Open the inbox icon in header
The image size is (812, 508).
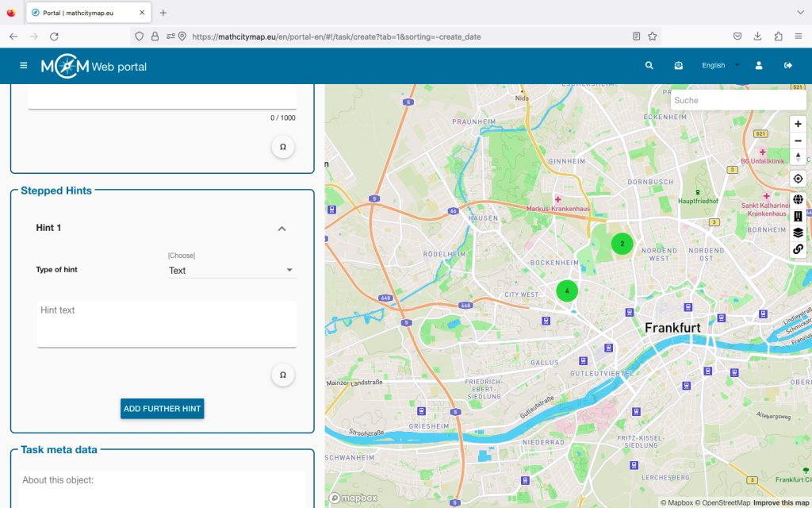[679, 66]
